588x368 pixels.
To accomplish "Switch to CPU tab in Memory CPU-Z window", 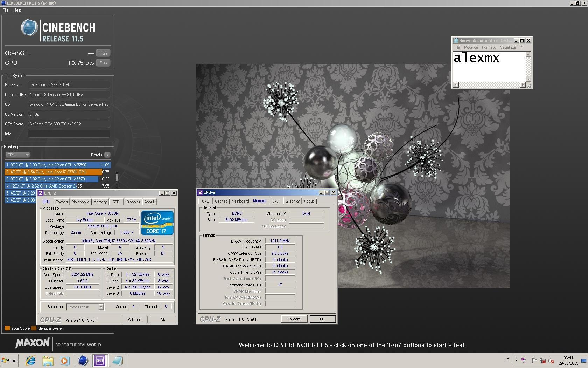I will pos(206,201).
